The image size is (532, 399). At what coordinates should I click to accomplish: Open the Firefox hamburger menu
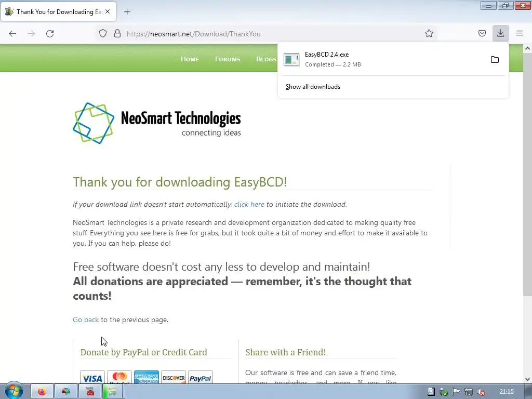[x=520, y=33]
